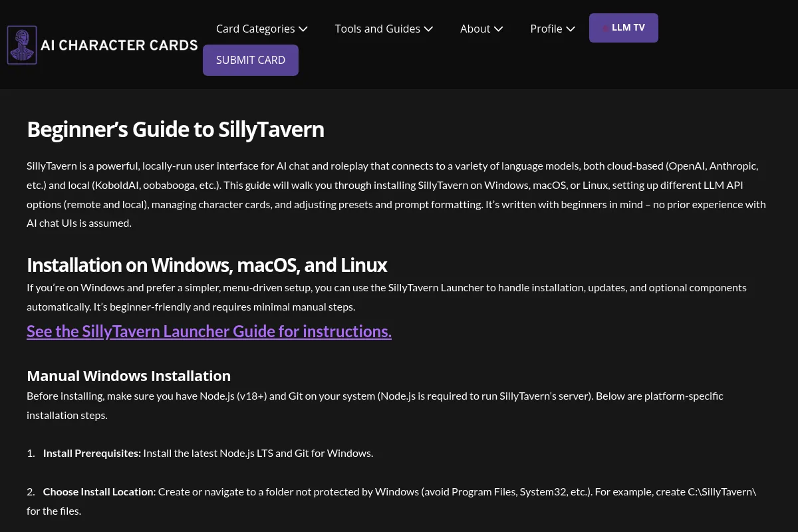Expand the Card Categories chevron arrow
The image size is (798, 532).
coord(303,29)
